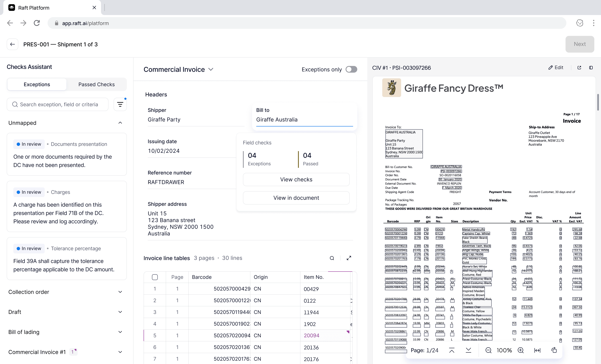The height and width of the screenshot is (364, 601).
Task: Open the Tolerance percentage exception card
Action: (67, 259)
